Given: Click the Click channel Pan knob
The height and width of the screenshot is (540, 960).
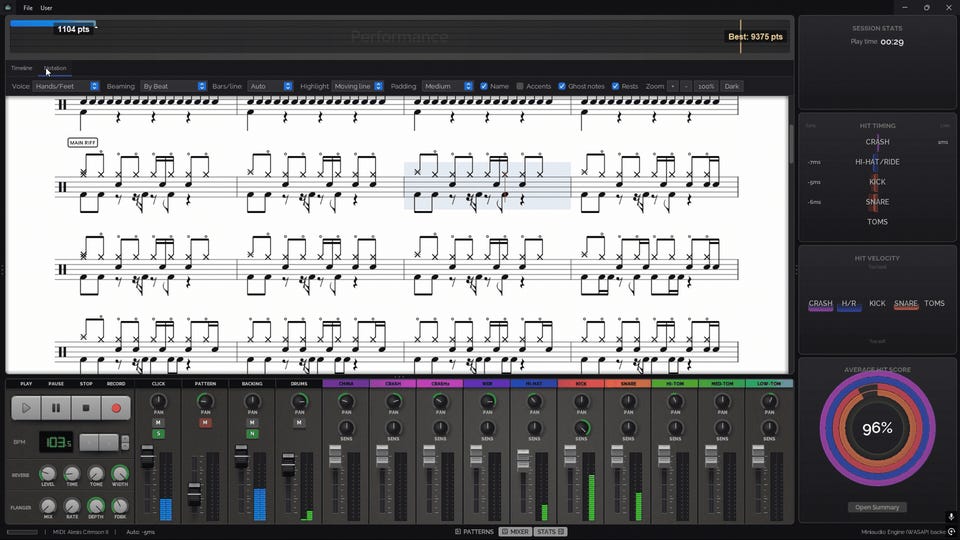Looking at the screenshot, I should 158,402.
